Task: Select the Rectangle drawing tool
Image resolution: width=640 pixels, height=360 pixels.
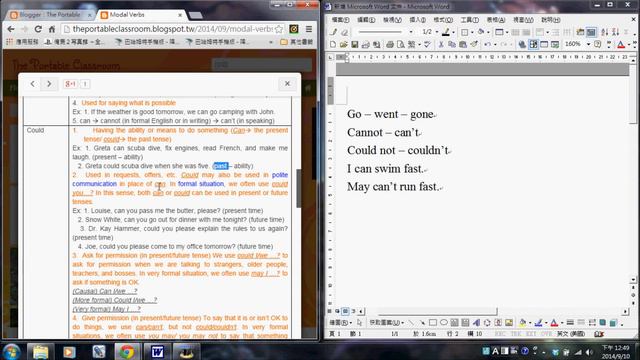Action: (x=433, y=322)
